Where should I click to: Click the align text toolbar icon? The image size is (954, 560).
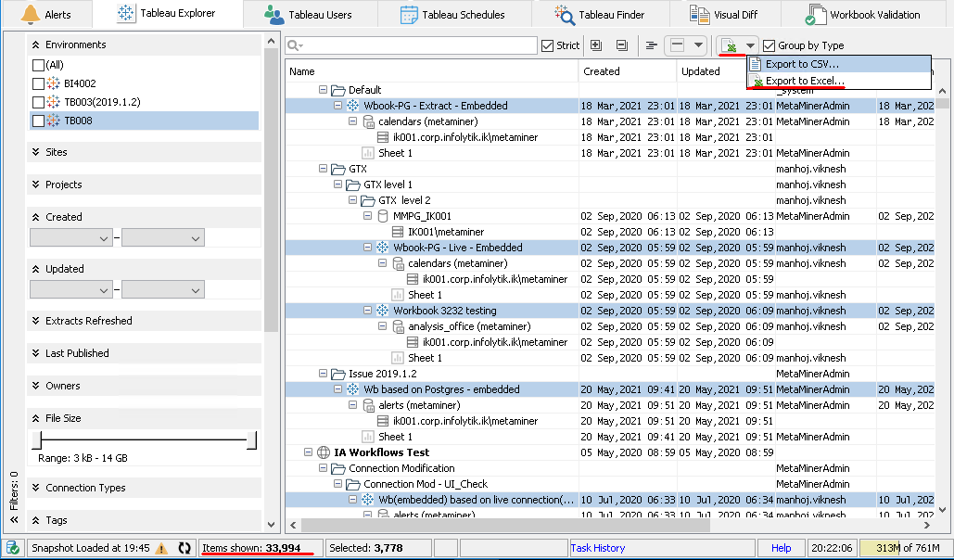coord(652,45)
